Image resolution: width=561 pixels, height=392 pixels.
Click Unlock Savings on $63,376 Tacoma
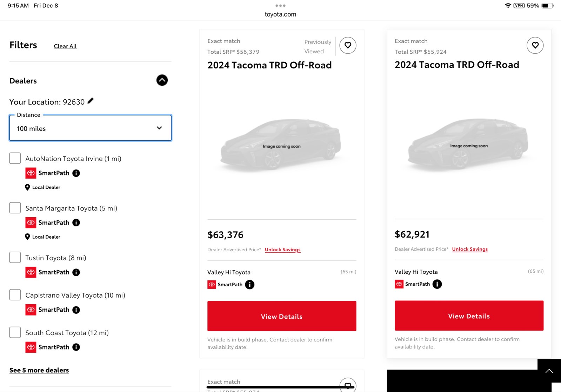282,250
